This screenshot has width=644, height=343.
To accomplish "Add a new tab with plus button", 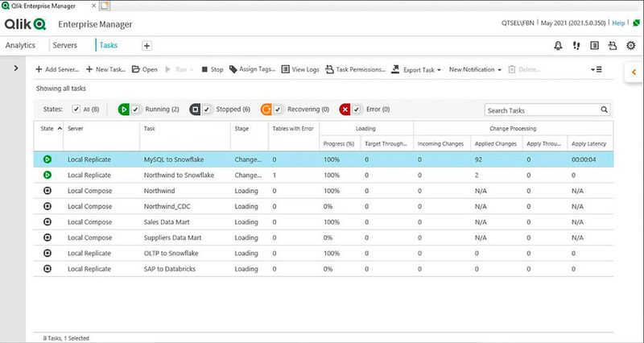I will click(x=147, y=46).
